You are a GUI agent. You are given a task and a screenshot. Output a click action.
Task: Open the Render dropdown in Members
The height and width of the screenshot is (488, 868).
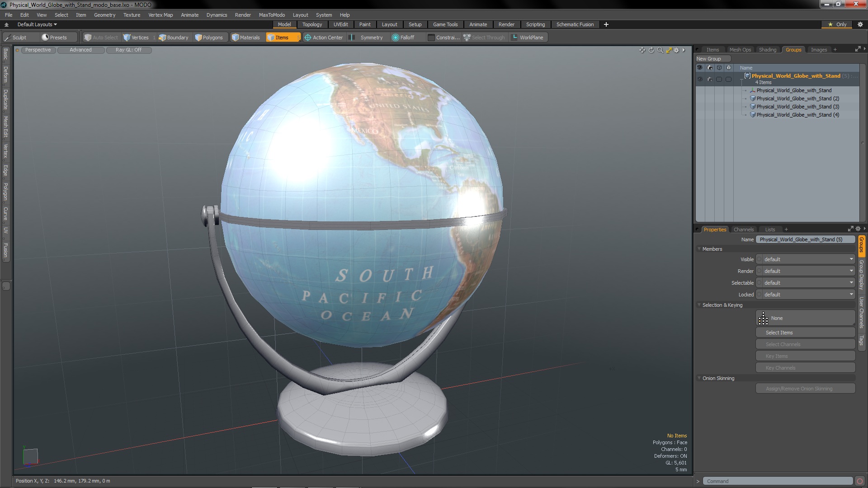click(806, 271)
